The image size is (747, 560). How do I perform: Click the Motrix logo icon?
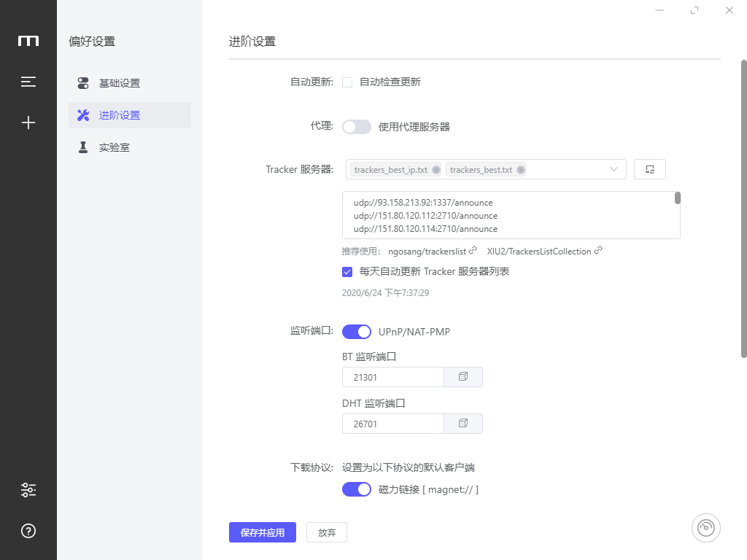click(28, 41)
